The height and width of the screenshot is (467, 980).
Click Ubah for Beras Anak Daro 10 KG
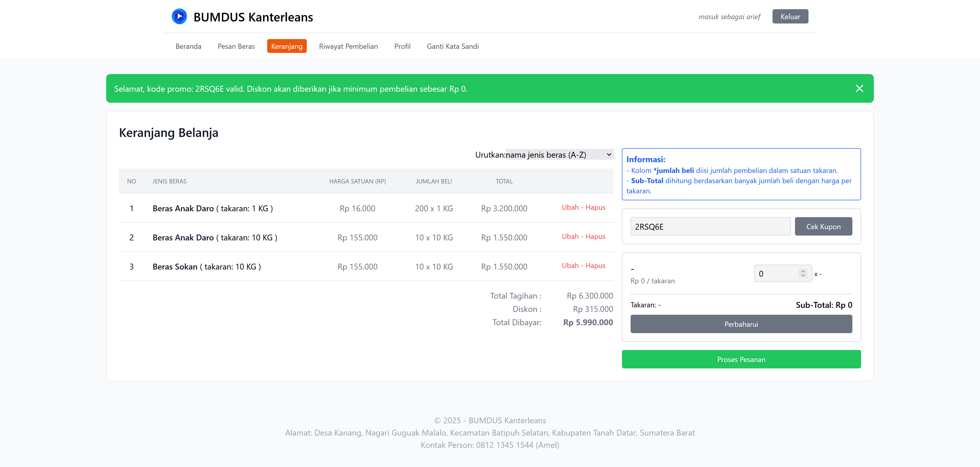(570, 236)
